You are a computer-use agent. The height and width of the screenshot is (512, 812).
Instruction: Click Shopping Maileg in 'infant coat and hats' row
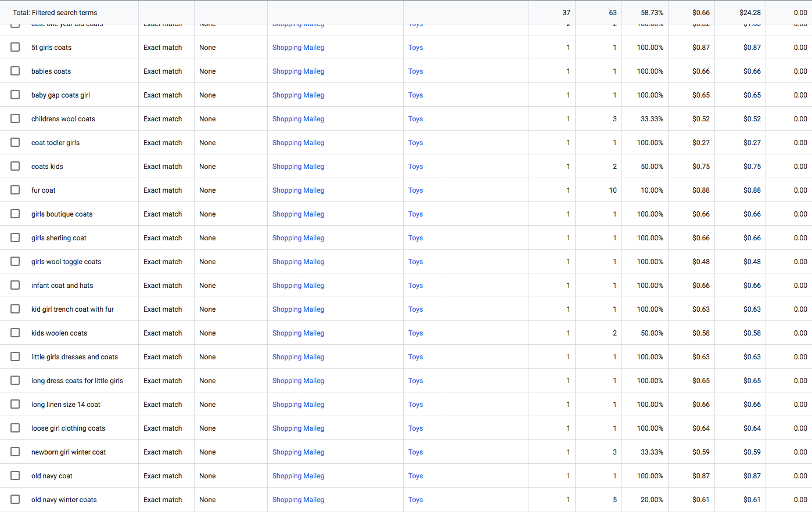pyautogui.click(x=298, y=286)
